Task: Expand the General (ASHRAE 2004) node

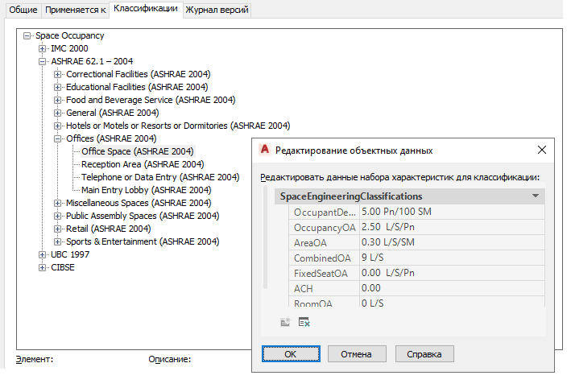Action: [57, 113]
